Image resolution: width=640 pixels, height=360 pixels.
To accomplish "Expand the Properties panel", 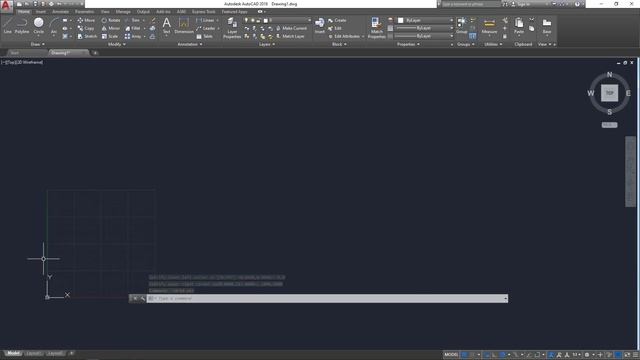I will [x=408, y=44].
